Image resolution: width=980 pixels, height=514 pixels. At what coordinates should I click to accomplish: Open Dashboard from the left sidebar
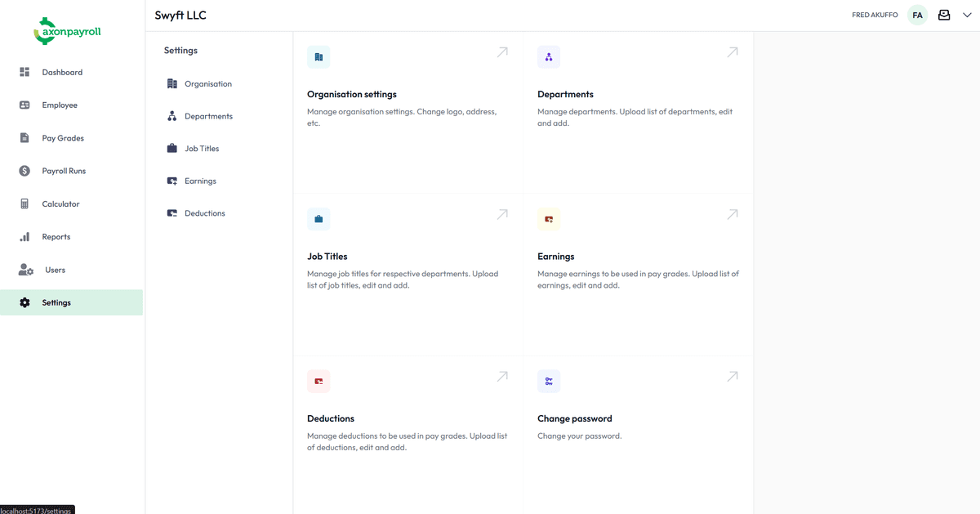click(62, 73)
